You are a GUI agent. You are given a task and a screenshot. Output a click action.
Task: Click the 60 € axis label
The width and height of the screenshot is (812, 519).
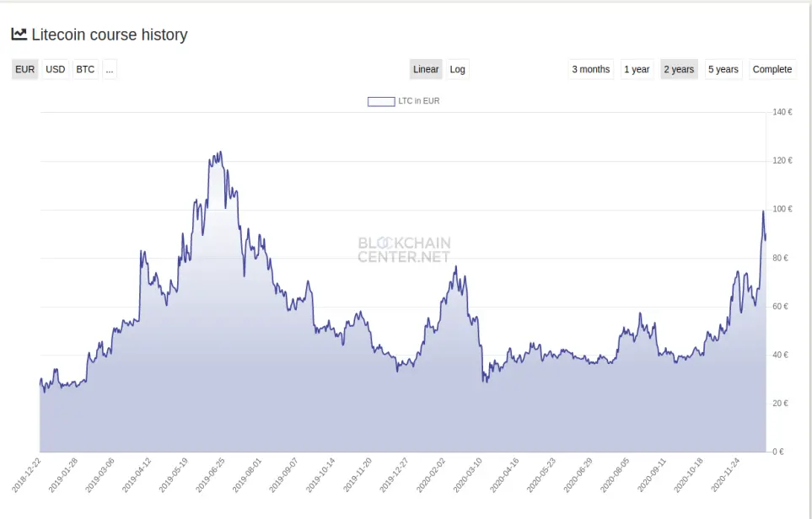coord(781,307)
